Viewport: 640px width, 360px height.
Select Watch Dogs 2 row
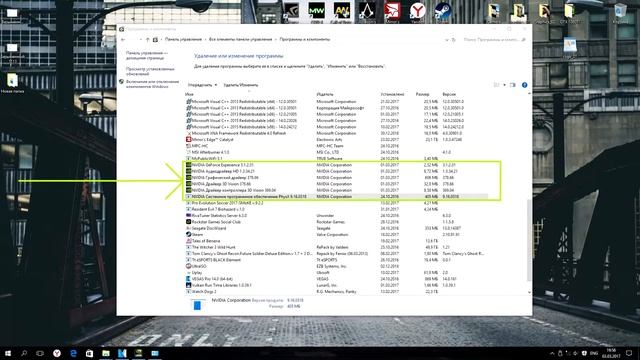click(337, 291)
